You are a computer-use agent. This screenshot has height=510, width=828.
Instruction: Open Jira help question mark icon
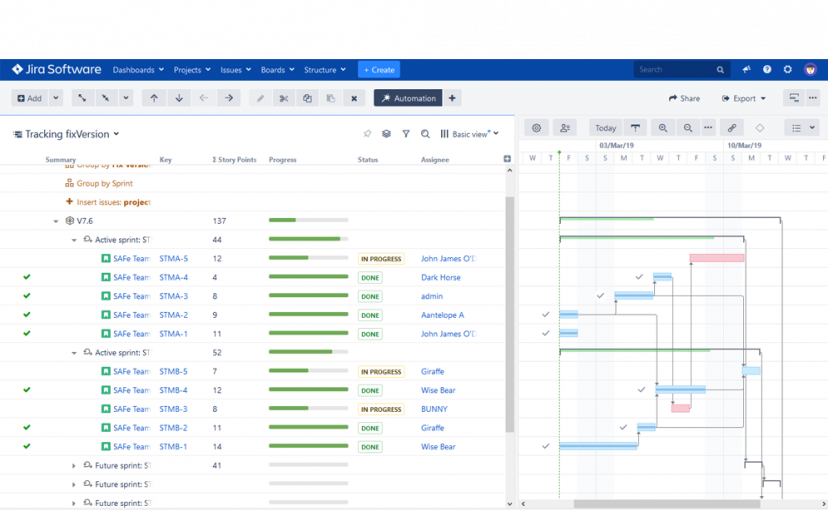tap(767, 69)
